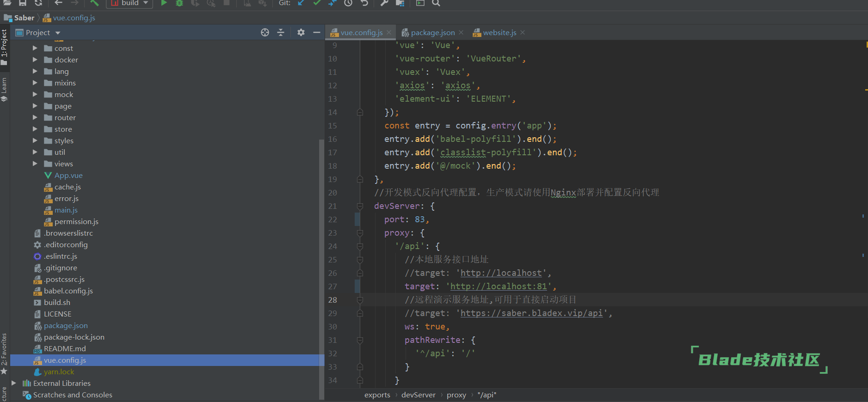
Task: Expand the views folder
Action: tap(35, 164)
